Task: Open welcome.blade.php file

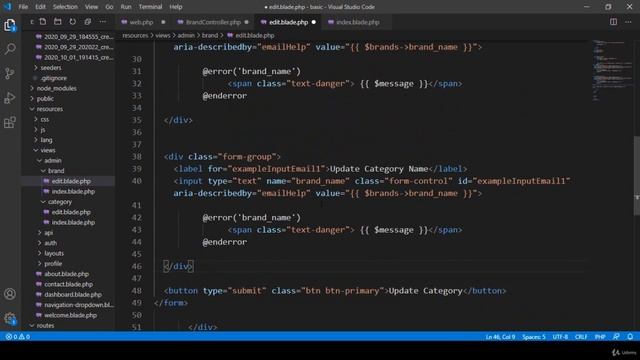Action: tap(70, 315)
